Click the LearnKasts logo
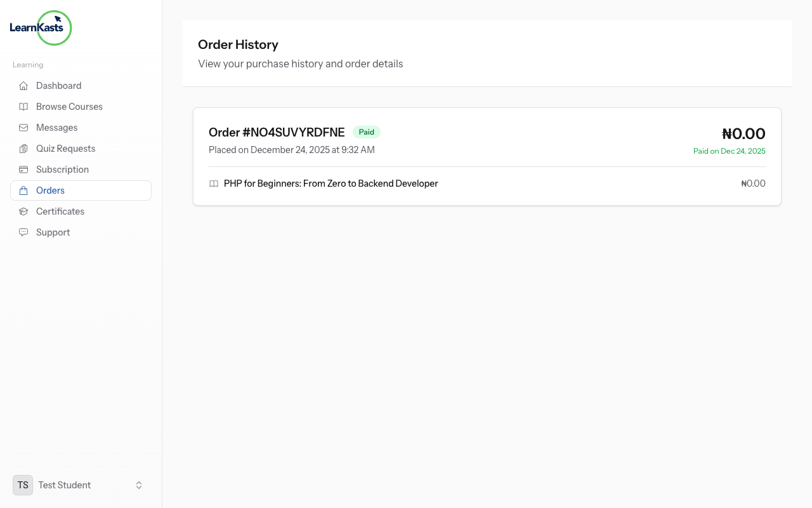This screenshot has height=508, width=812. (x=41, y=28)
